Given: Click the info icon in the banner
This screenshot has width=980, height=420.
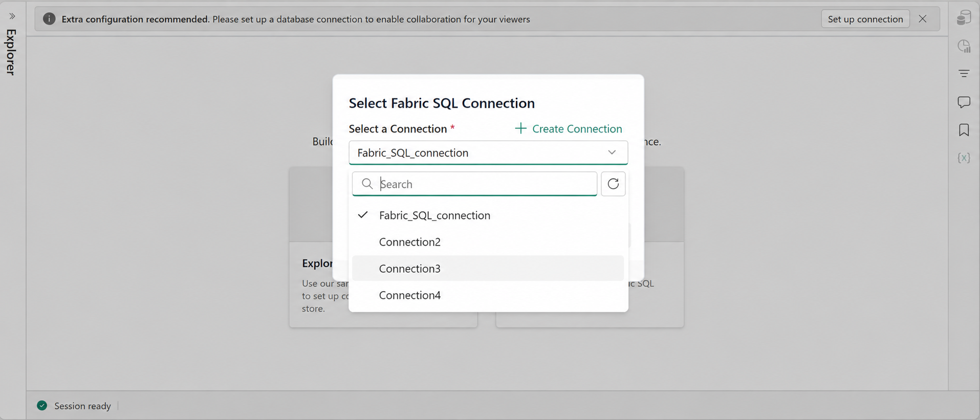Looking at the screenshot, I should (x=49, y=19).
